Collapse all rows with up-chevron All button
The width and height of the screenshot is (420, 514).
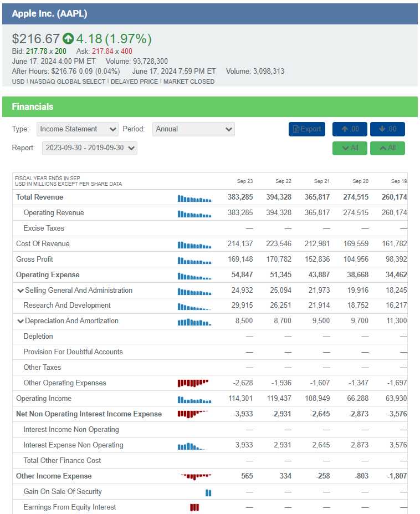(x=387, y=148)
